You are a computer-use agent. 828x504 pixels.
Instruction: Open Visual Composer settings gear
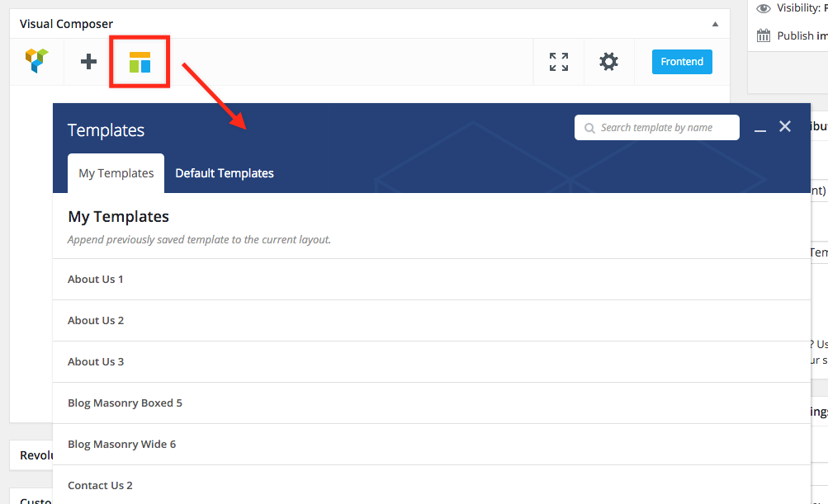click(x=608, y=62)
